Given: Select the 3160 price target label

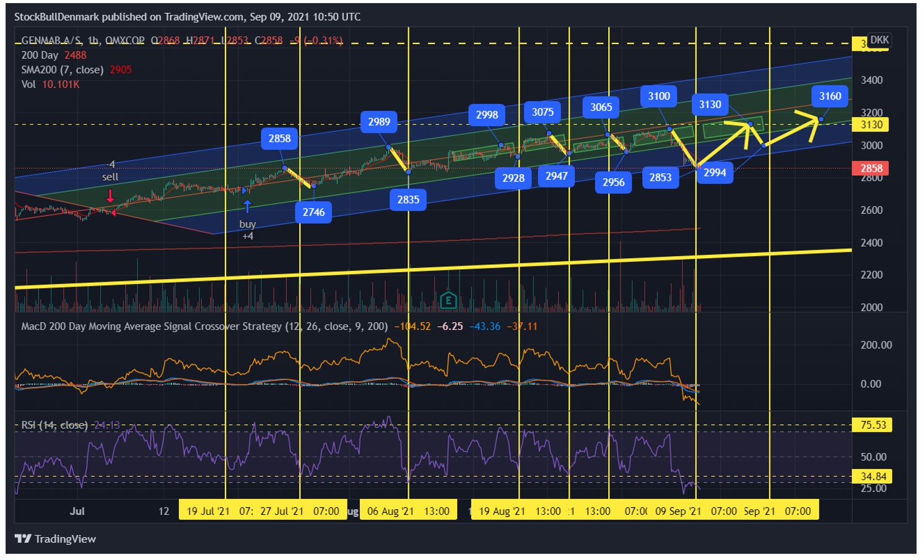Looking at the screenshot, I should coord(830,96).
